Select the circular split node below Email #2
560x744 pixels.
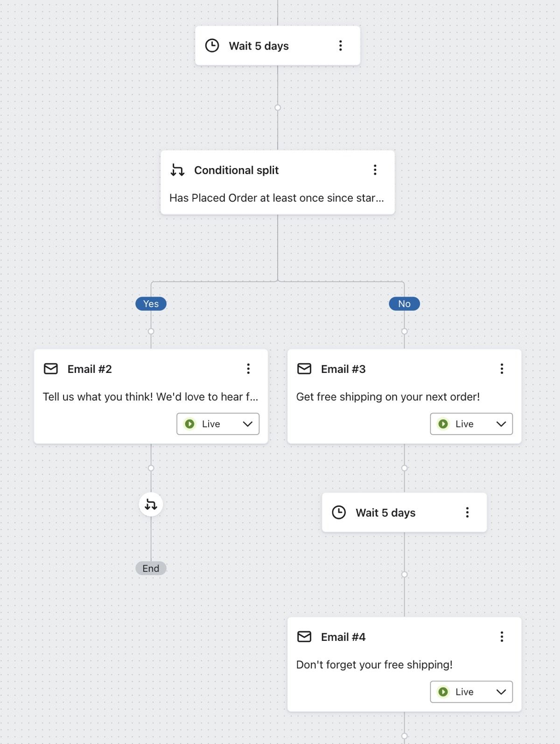pyautogui.click(x=150, y=504)
